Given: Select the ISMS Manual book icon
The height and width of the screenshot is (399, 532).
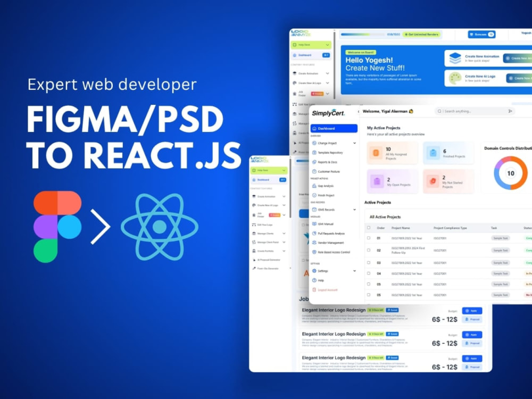Looking at the screenshot, I should click(x=314, y=224).
